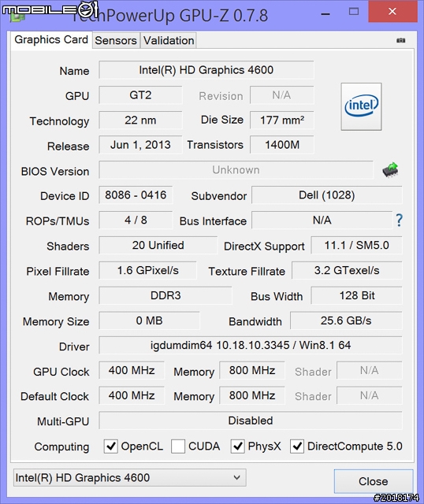
Task: Click the camera screenshot icon
Action: click(400, 40)
